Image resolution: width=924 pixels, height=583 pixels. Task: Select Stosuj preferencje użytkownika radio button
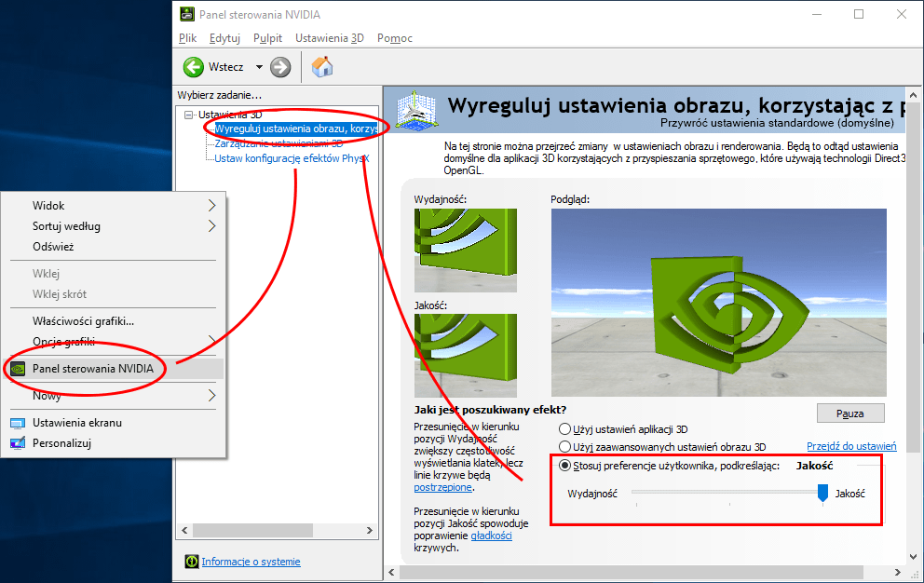pyautogui.click(x=564, y=466)
